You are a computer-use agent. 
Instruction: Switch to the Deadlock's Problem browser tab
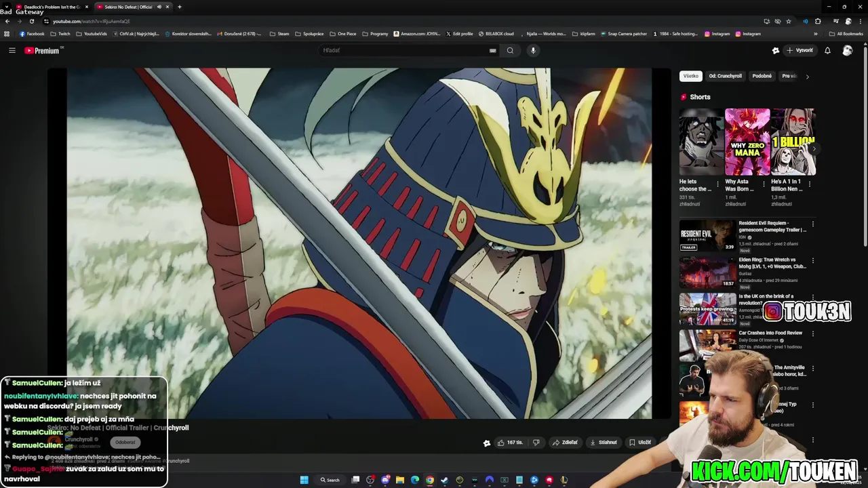click(x=52, y=7)
